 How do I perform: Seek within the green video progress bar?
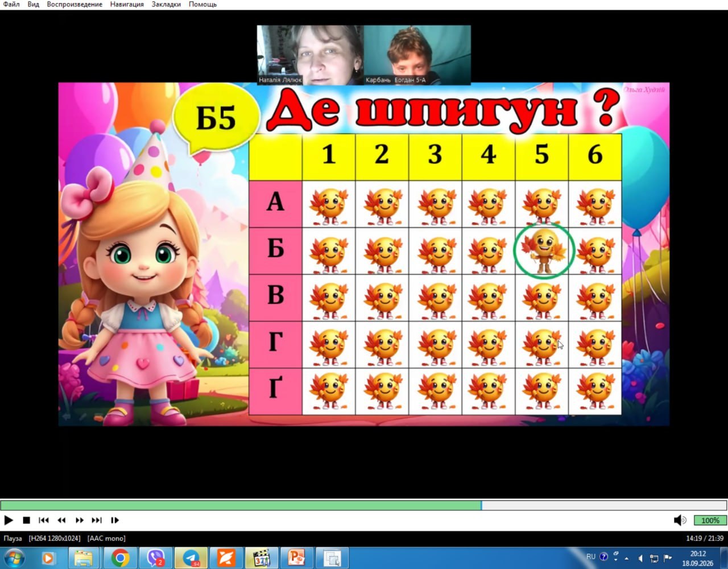364,505
